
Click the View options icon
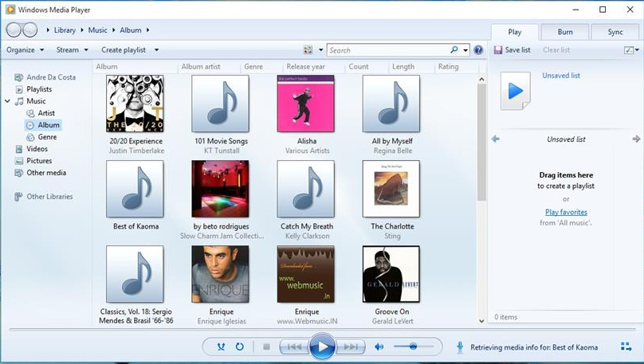tap(308, 49)
